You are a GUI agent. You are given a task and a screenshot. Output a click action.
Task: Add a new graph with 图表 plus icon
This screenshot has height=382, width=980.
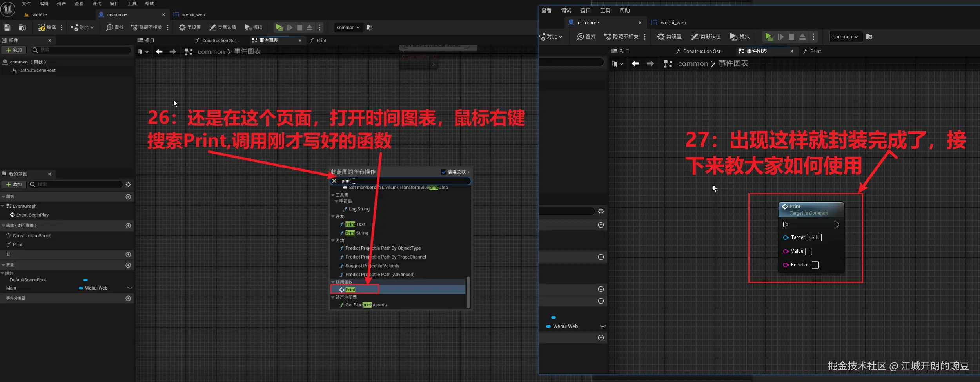pos(128,197)
